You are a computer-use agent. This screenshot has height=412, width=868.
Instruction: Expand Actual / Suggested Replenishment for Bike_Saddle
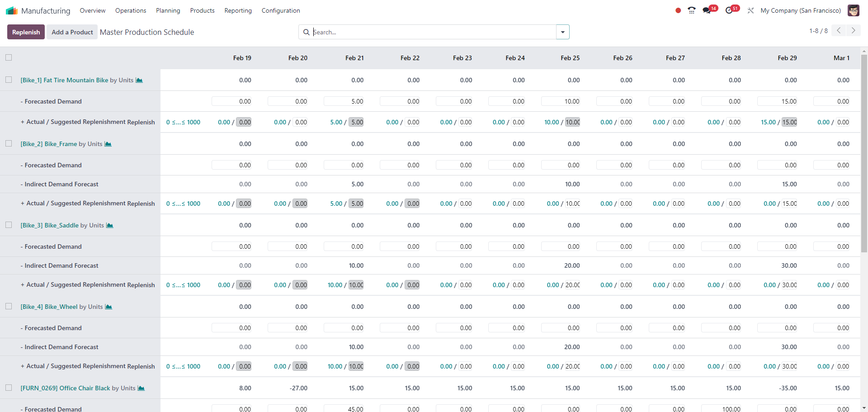tap(73, 285)
